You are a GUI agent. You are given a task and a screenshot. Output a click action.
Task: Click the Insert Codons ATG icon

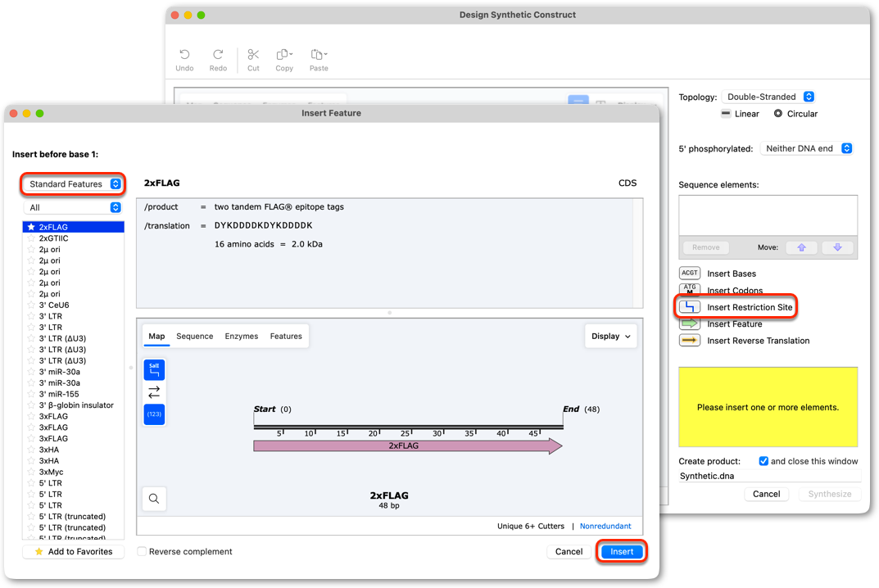click(x=690, y=289)
